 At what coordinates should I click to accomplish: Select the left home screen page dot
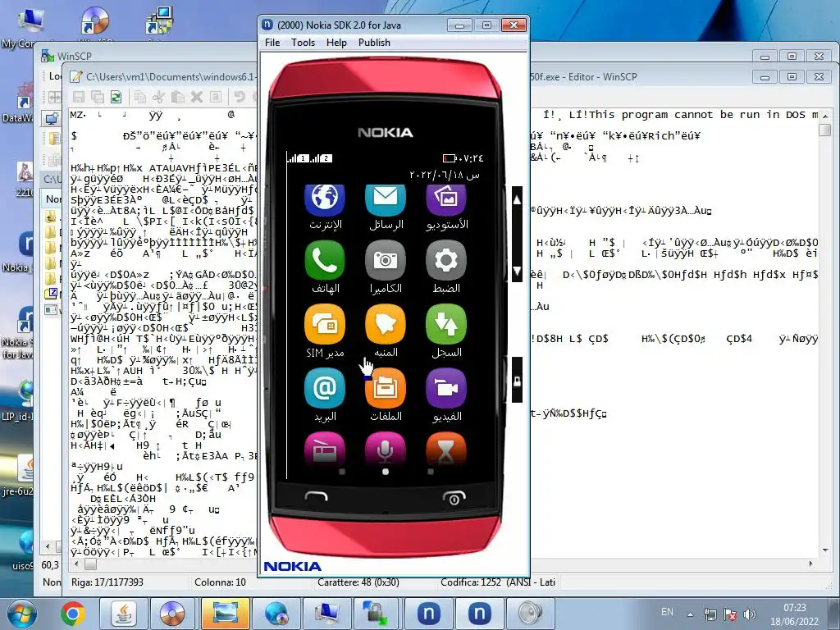click(342, 472)
